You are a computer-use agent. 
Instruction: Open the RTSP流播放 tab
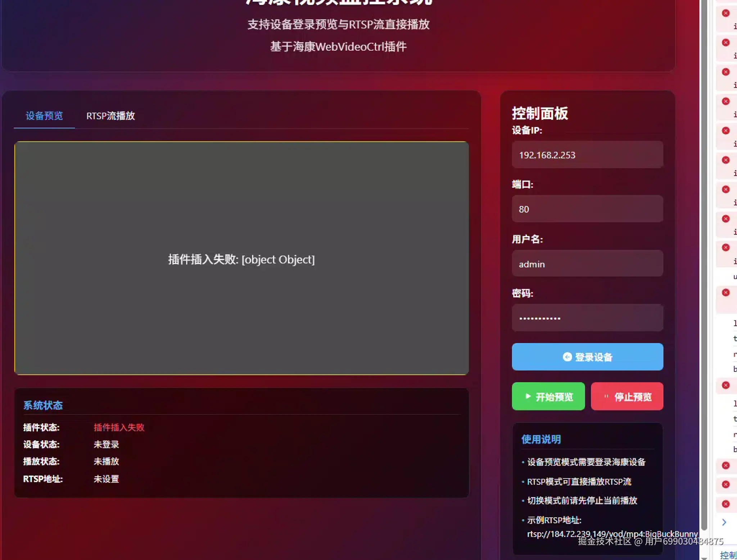110,116
